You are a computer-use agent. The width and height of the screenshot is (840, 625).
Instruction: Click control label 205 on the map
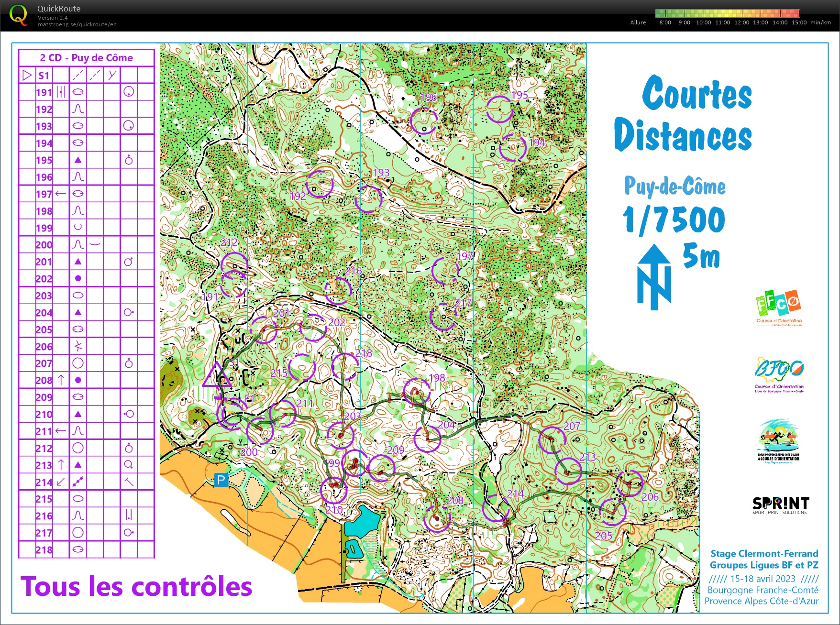pos(603,536)
